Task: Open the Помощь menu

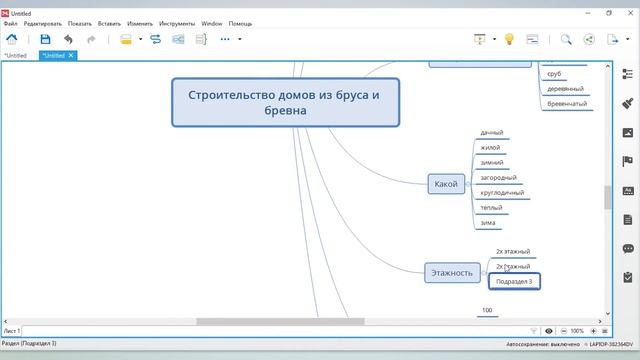Action: pyautogui.click(x=240, y=24)
